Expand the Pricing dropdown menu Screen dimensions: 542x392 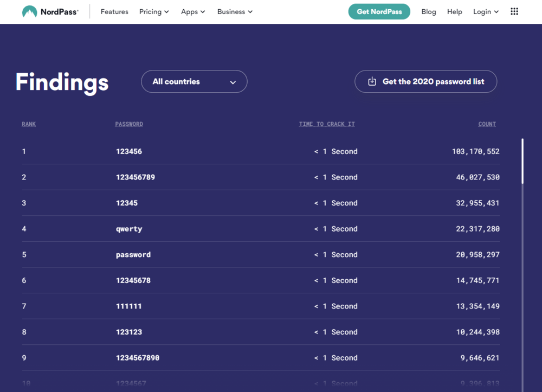click(x=154, y=11)
